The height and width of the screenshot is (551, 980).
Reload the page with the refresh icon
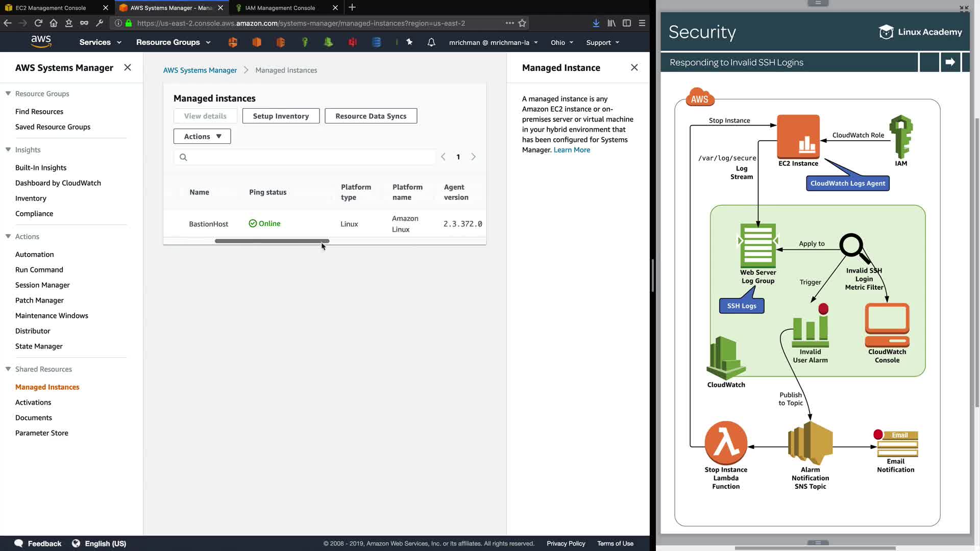(x=38, y=23)
